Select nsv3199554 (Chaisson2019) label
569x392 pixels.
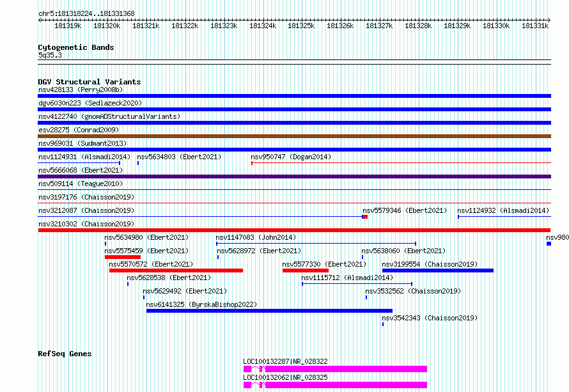click(430, 264)
